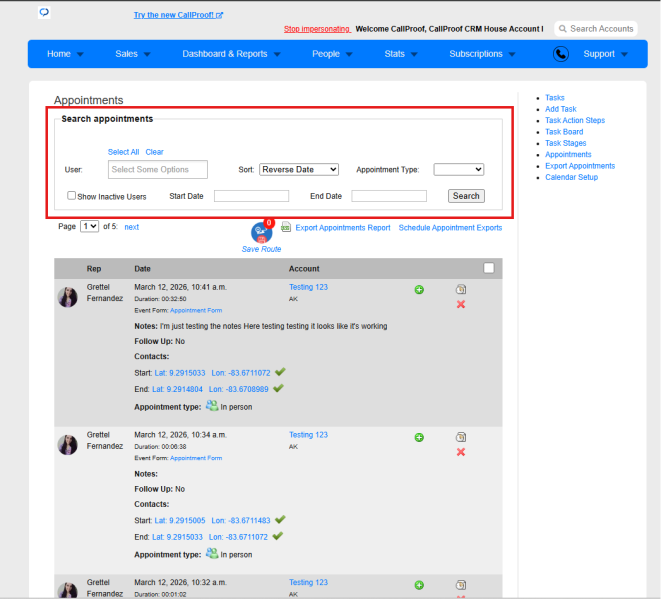Click copy icon for 10:34 a.m. appointment
The image size is (661, 599).
pos(461,437)
